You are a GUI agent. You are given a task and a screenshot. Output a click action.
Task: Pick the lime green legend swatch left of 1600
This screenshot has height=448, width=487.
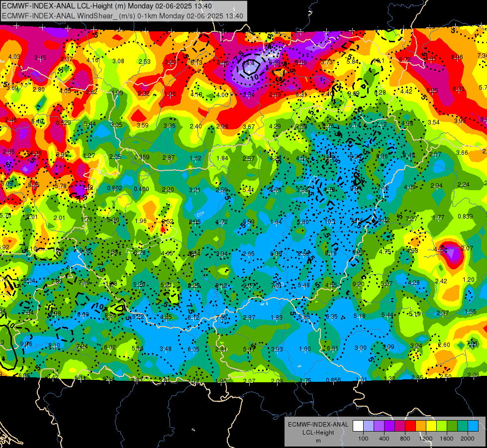pos(442,426)
